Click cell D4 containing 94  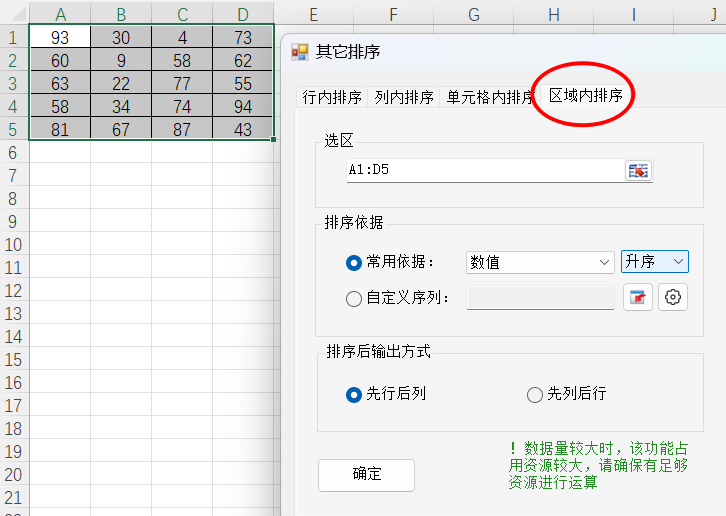pos(243,106)
